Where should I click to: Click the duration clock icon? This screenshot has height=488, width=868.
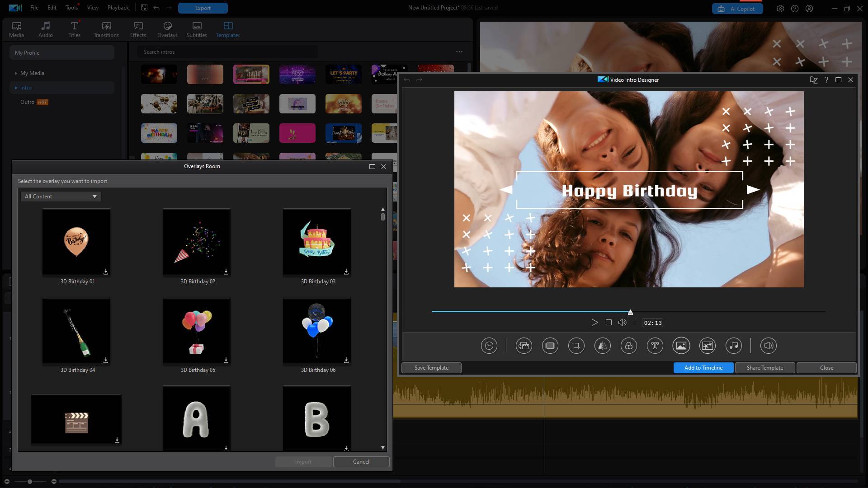pyautogui.click(x=489, y=346)
